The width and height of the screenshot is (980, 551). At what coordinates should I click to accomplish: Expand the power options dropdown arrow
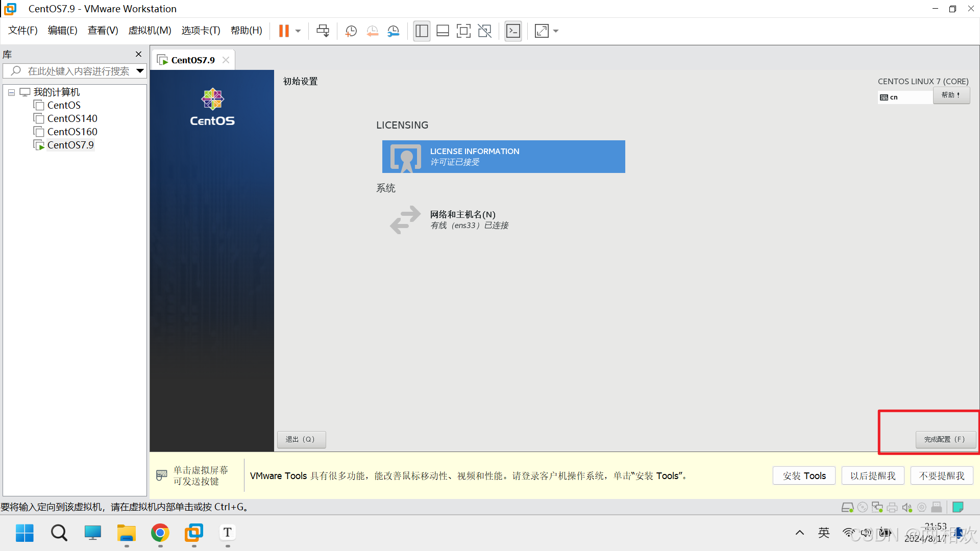tap(298, 31)
